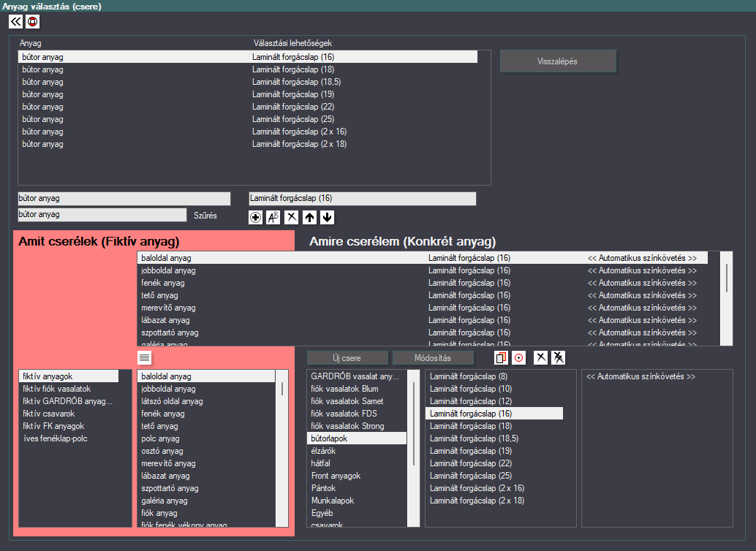Select szpottartó anyag row in swap assignment list

tap(423, 332)
